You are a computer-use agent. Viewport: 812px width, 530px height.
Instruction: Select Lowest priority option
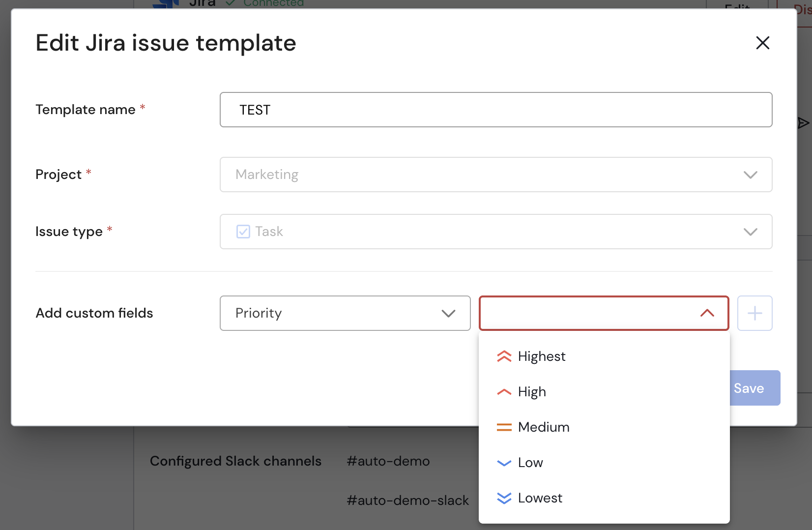(604, 498)
